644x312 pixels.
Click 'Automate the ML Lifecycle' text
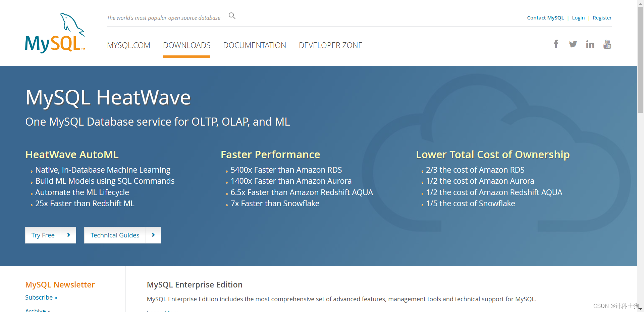click(82, 192)
